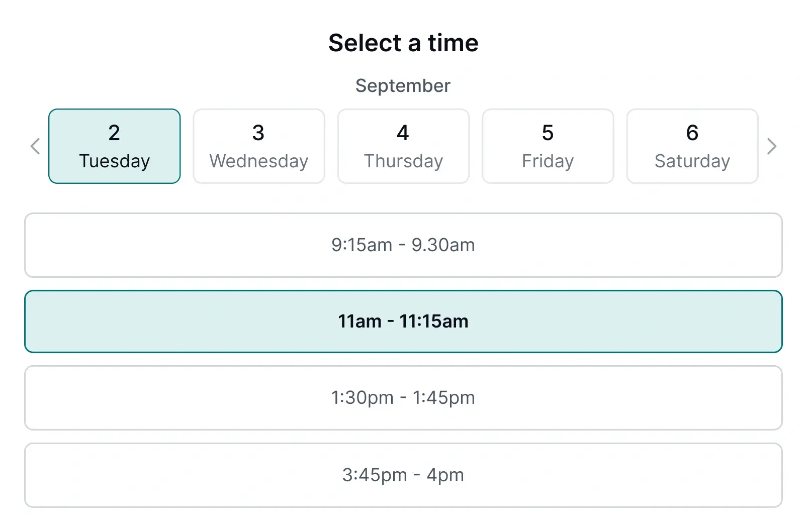Toggle the earliest morning time slot
The width and height of the screenshot is (807, 532).
403,245
